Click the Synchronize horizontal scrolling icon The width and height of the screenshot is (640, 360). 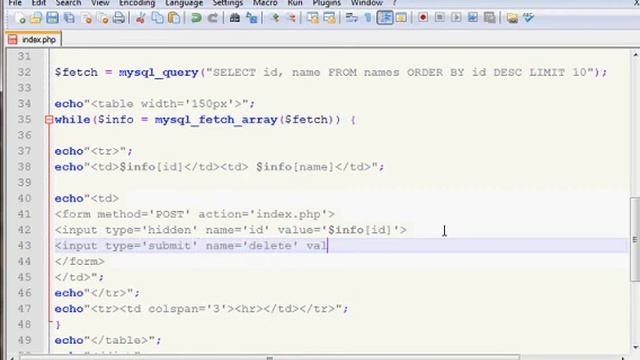pos(329,18)
